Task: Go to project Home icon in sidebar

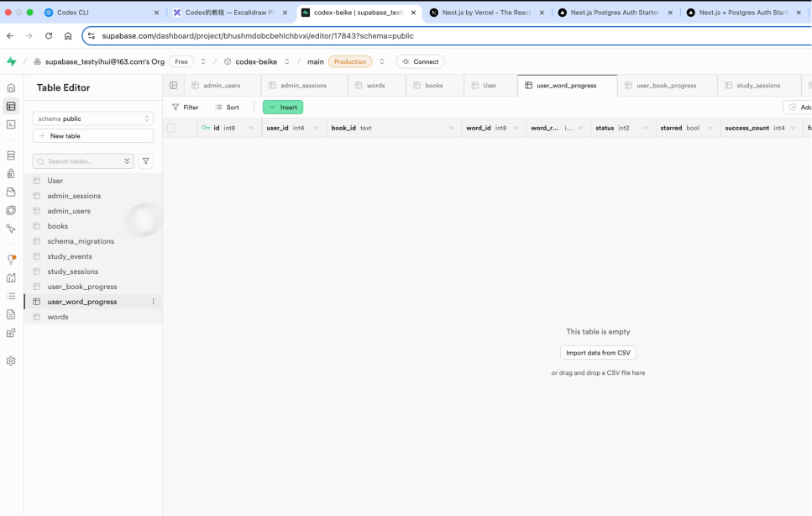Action: point(11,87)
